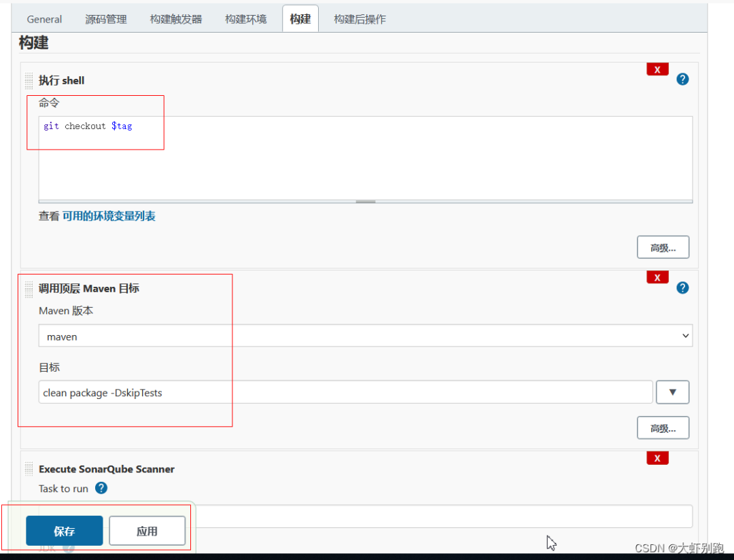734x560 pixels.
Task: Expand the 目标 field arrow button
Action: pyautogui.click(x=672, y=392)
